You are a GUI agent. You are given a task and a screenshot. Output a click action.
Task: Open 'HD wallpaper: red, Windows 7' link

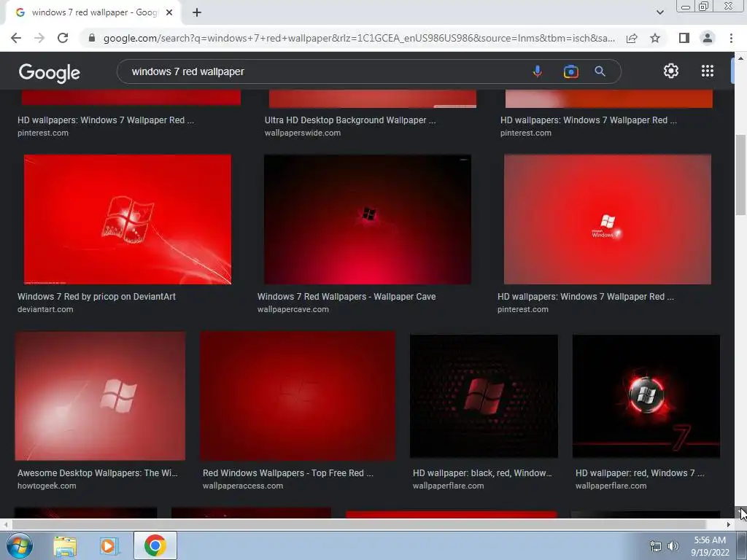640,473
